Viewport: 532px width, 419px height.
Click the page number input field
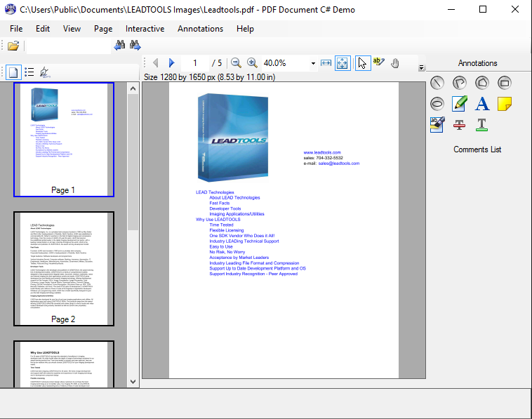coord(195,63)
